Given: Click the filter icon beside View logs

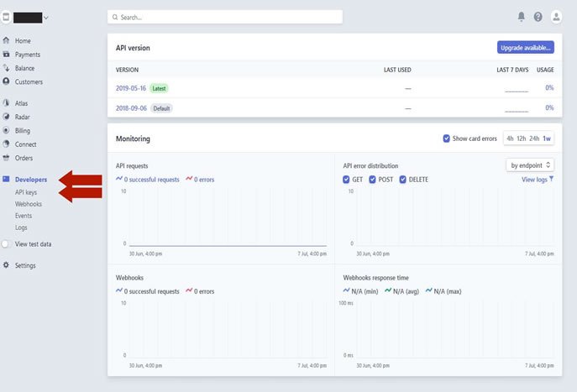Looking at the screenshot, I should pyautogui.click(x=551, y=179).
